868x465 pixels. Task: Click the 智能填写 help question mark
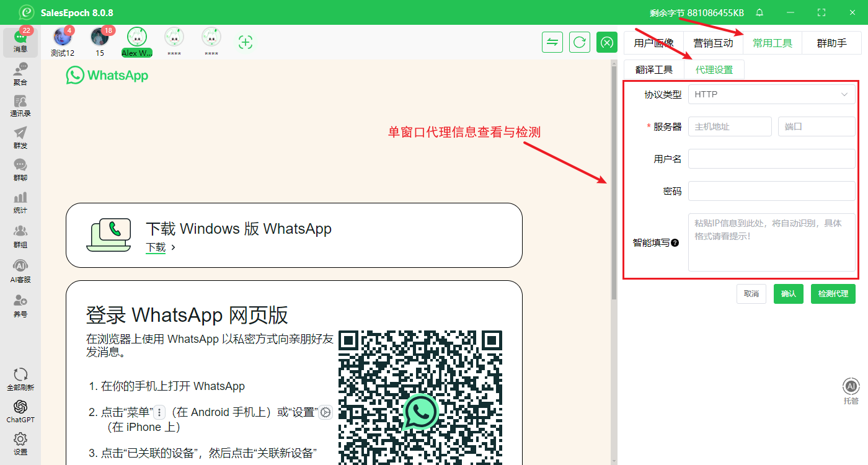click(x=675, y=243)
